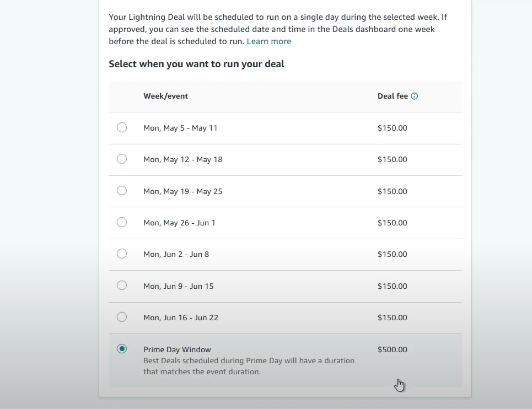Click the selected Prime Day Window radio button

[x=122, y=348]
